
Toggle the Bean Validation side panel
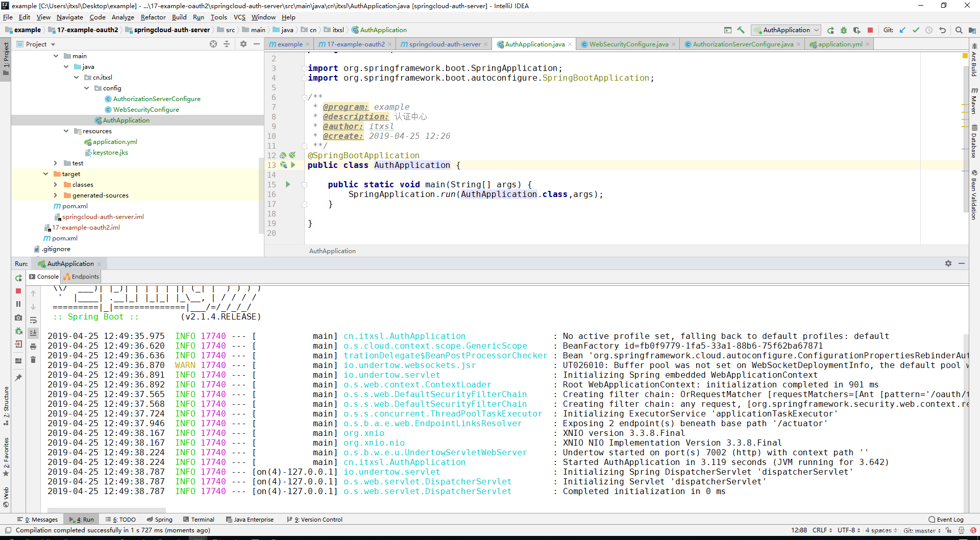point(974,195)
